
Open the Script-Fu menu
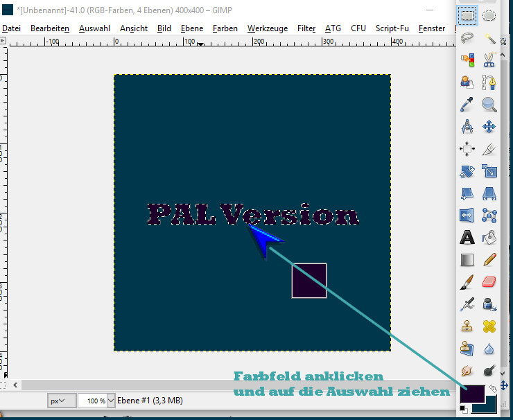(392, 28)
